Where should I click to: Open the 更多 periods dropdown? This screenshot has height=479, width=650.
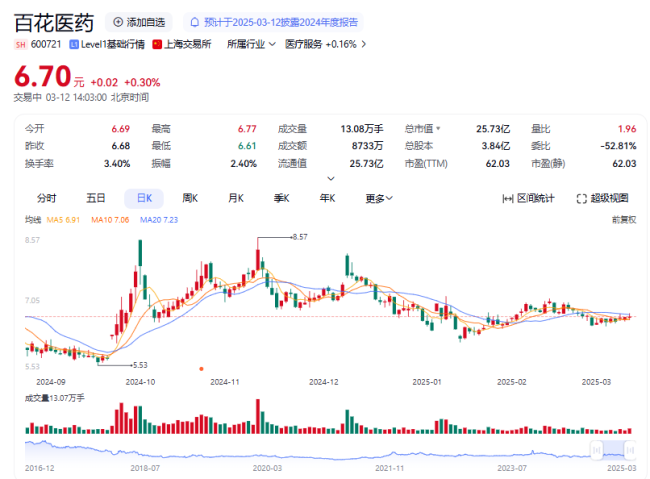click(379, 199)
